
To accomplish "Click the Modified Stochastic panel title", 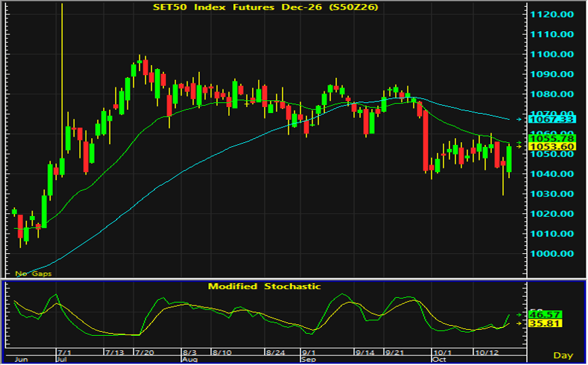I will (x=264, y=286).
